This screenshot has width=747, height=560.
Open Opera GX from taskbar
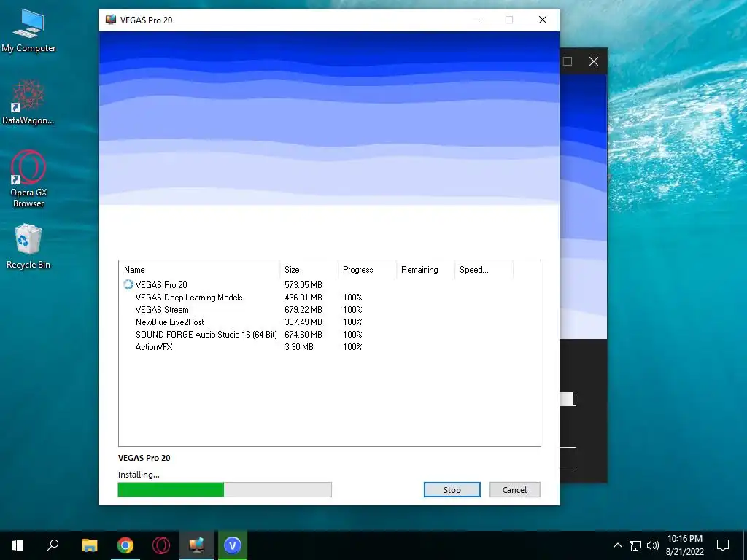pos(161,545)
